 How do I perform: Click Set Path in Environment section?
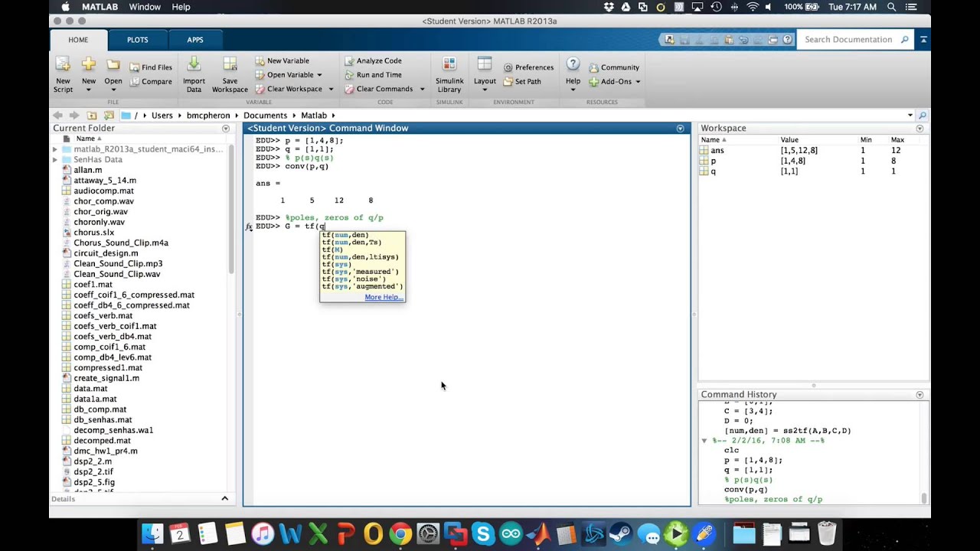coord(522,81)
